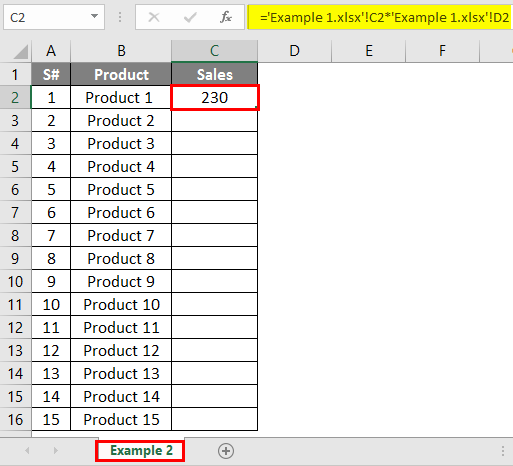Confirm the formula with the checkmark icon
The width and height of the screenshot is (513, 466).
click(x=190, y=17)
